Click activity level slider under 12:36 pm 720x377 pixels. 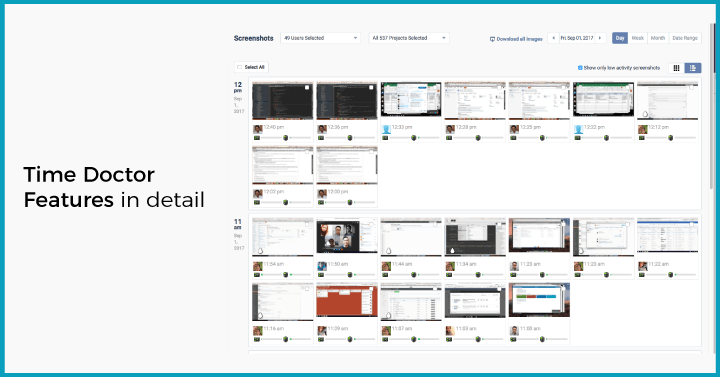coord(350,138)
